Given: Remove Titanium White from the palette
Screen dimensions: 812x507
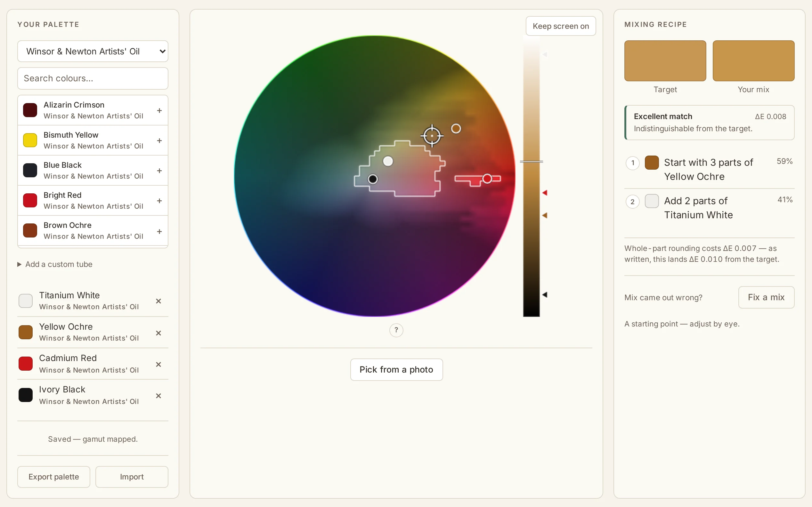Looking at the screenshot, I should pyautogui.click(x=158, y=301).
